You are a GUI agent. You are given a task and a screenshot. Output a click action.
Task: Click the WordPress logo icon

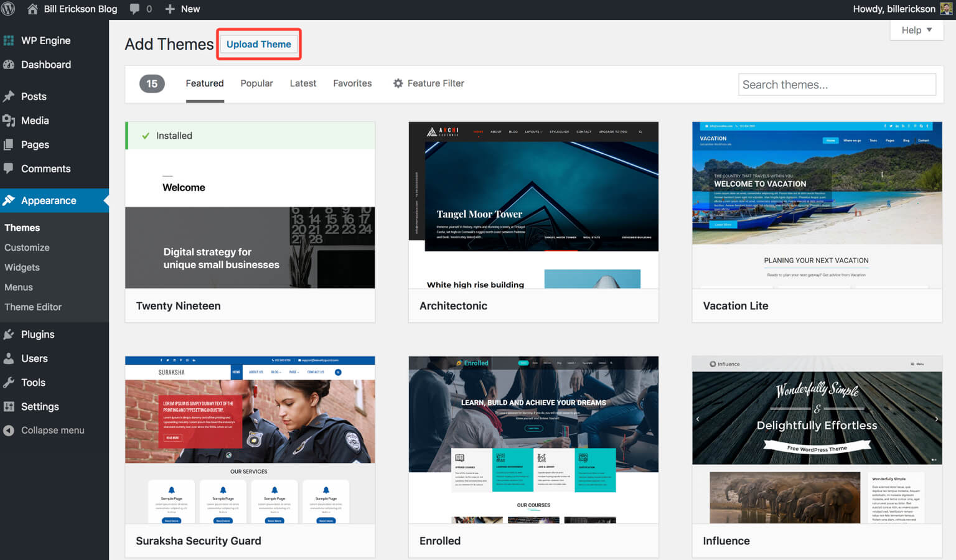(8, 9)
